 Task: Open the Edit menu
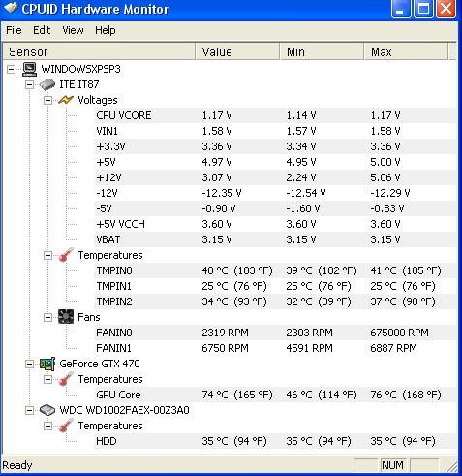tap(42, 30)
